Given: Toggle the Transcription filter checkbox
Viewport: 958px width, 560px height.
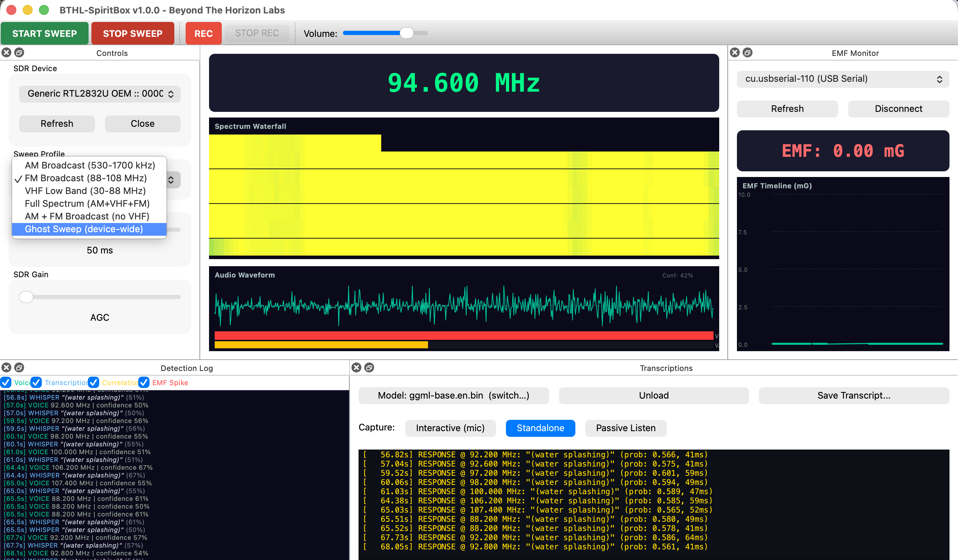Looking at the screenshot, I should coord(36,382).
